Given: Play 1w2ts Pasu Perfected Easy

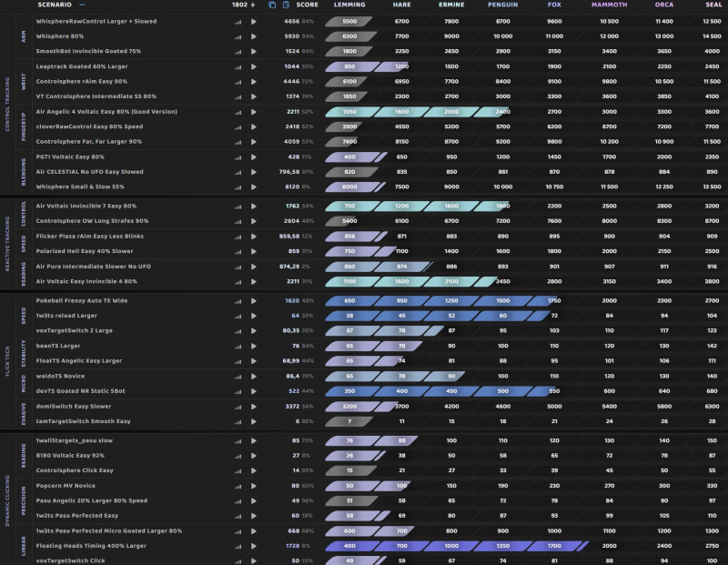Looking at the screenshot, I should [x=254, y=516].
